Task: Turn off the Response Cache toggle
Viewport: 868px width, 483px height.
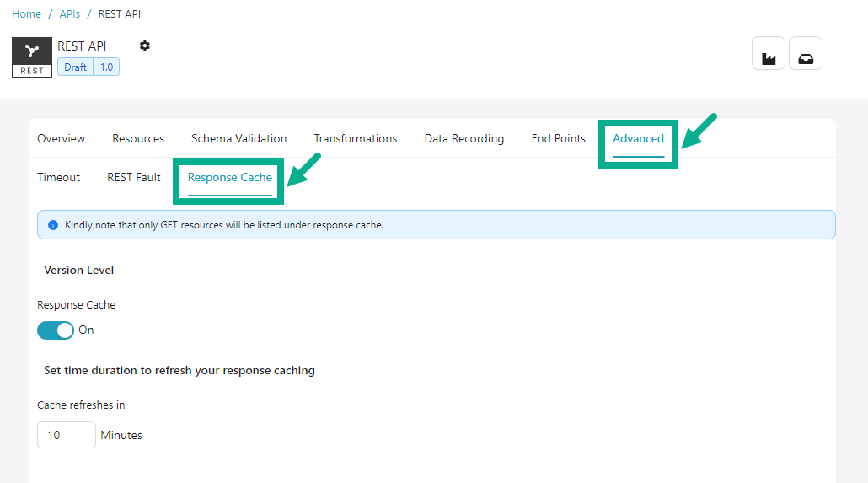Action: click(x=56, y=330)
